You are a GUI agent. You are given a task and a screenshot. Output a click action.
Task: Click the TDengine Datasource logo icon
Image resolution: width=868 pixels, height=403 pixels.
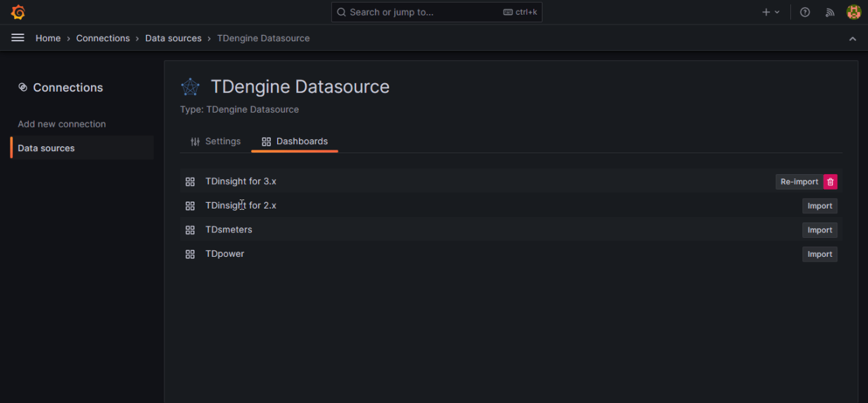[x=190, y=86]
